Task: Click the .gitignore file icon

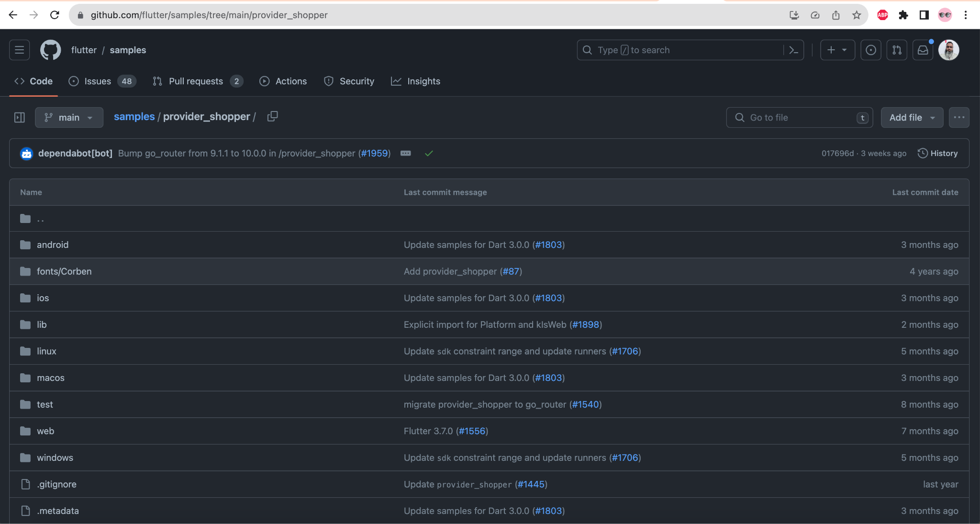Action: tap(25, 484)
